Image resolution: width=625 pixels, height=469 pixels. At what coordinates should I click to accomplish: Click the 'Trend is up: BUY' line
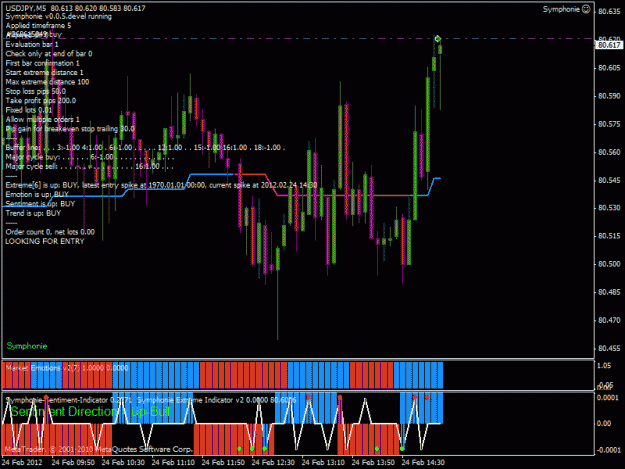pos(33,213)
